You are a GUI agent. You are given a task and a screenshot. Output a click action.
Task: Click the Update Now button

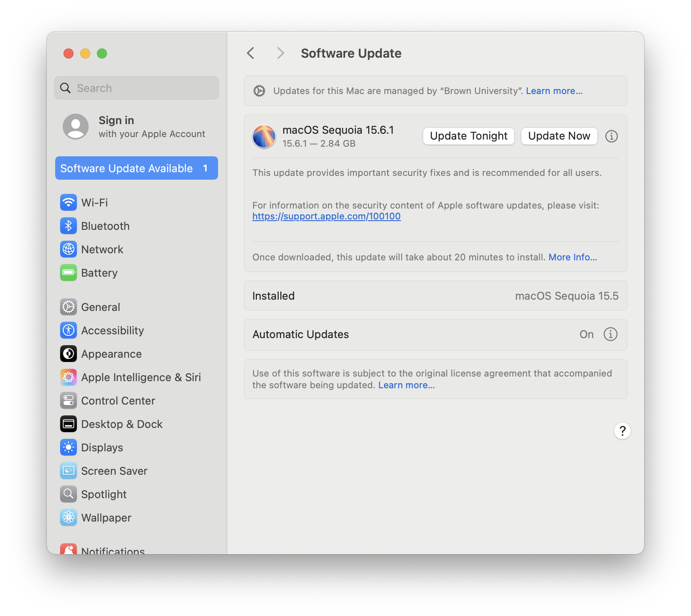click(559, 136)
